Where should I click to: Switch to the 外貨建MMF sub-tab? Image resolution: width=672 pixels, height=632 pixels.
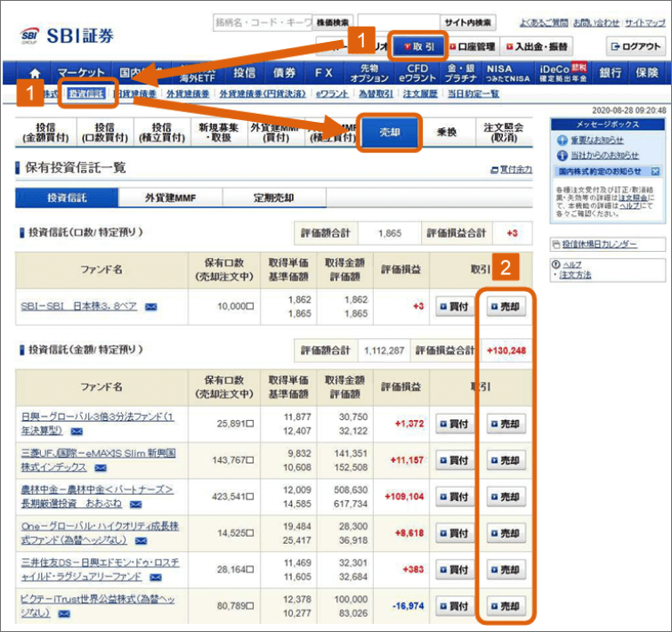pyautogui.click(x=170, y=198)
